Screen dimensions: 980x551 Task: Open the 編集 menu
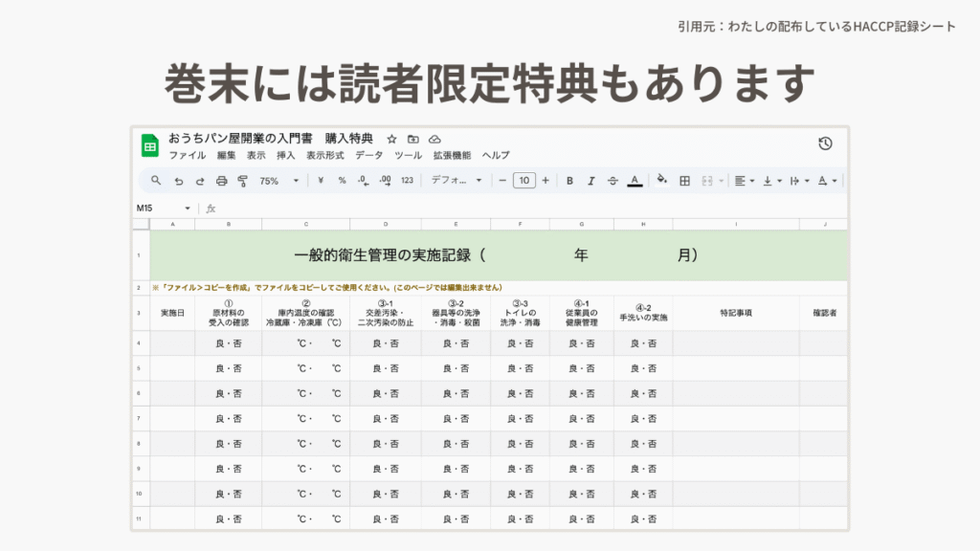pyautogui.click(x=226, y=155)
